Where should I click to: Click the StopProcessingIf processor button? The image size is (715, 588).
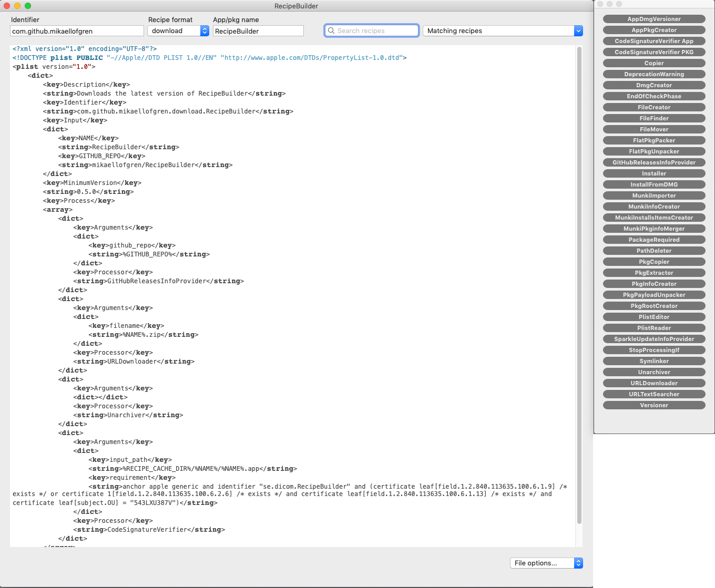click(x=654, y=350)
